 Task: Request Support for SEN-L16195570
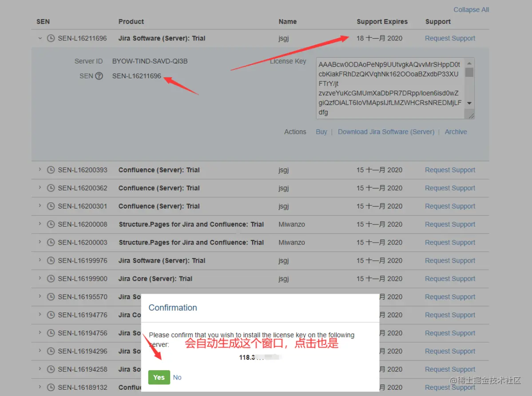point(450,297)
